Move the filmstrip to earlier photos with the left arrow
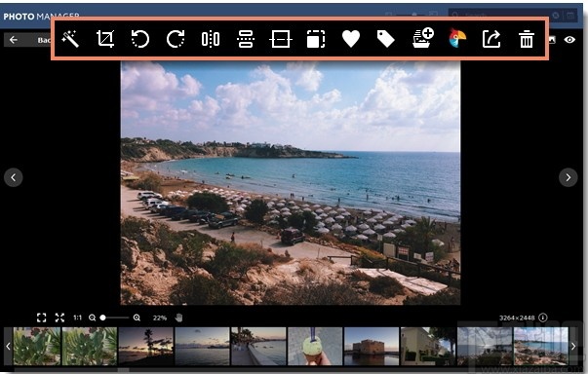Viewport: 588px width, 374px height. pos(8,347)
